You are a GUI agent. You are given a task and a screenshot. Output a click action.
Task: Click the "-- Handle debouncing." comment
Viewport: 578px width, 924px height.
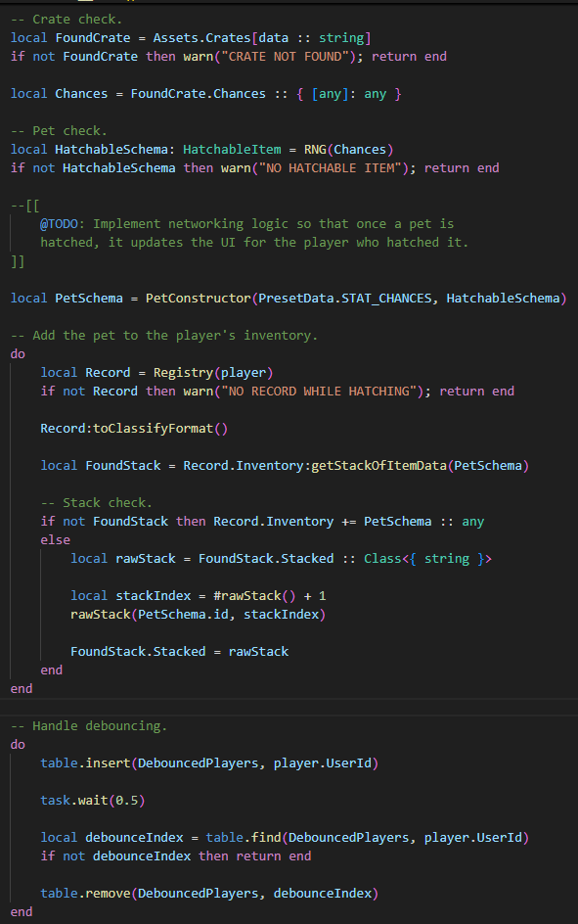coord(88,726)
